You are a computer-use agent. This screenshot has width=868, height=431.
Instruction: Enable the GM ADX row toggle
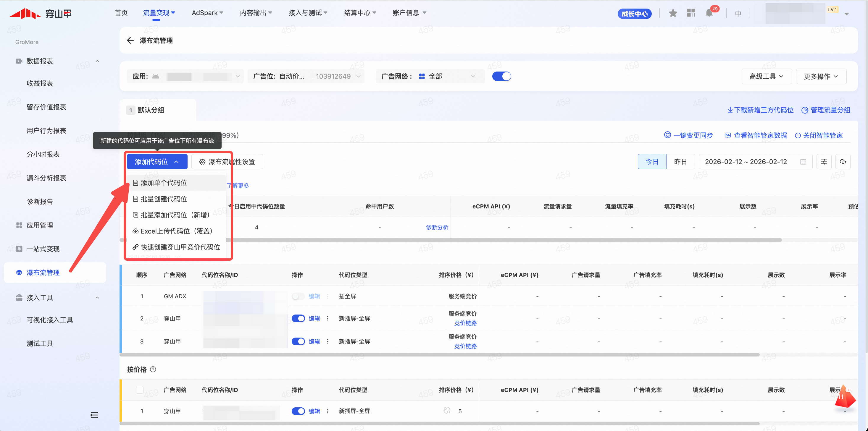[x=298, y=296]
